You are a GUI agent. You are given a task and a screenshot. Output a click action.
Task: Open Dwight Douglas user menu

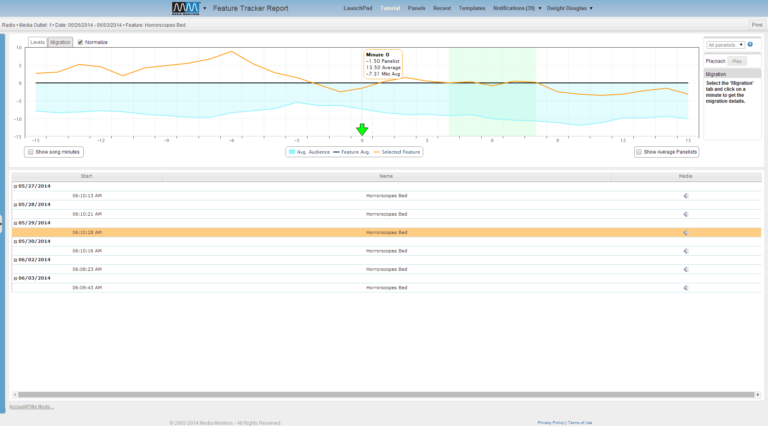[570, 8]
